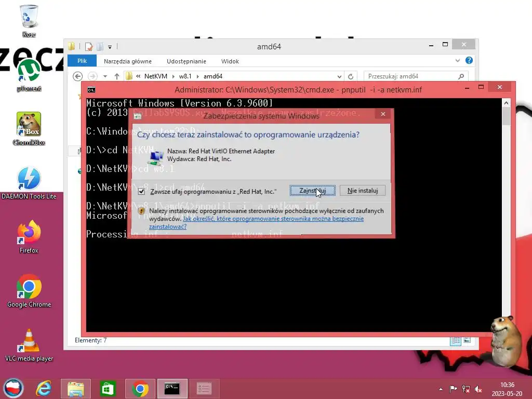Click the cmd scrollbar up arrow

click(x=506, y=103)
